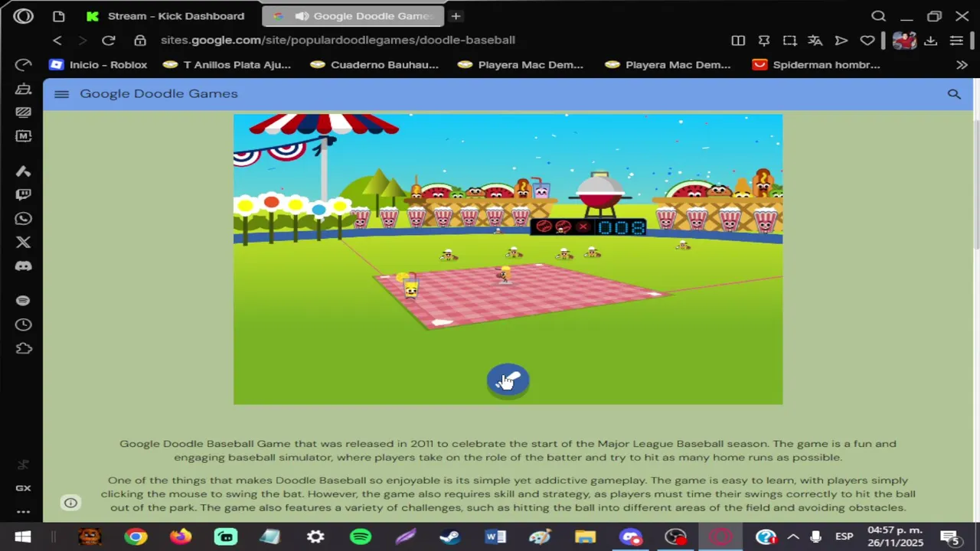Open Easy Setup settings sliders icon
This screenshot has width=980, height=551.
(956, 40)
